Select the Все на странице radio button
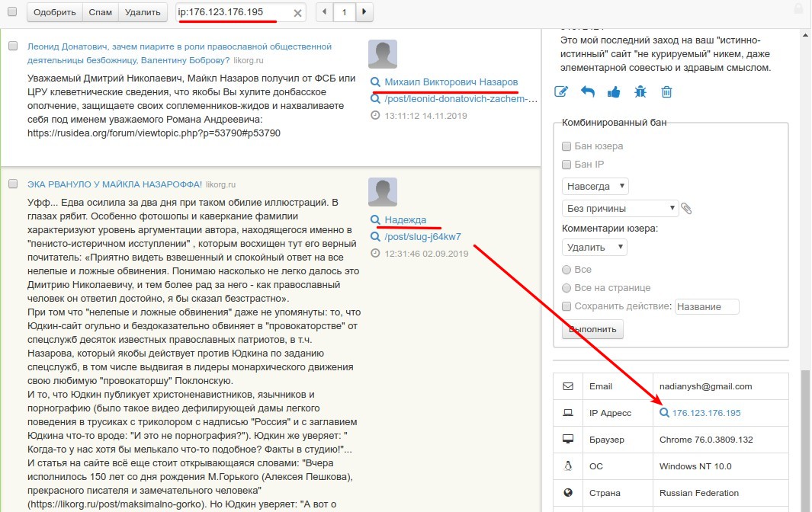812x512 pixels. 566,287
